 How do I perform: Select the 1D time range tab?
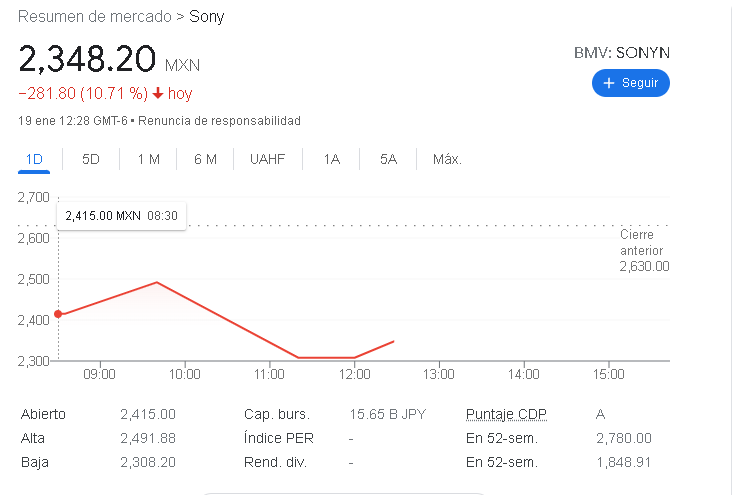click(x=34, y=159)
